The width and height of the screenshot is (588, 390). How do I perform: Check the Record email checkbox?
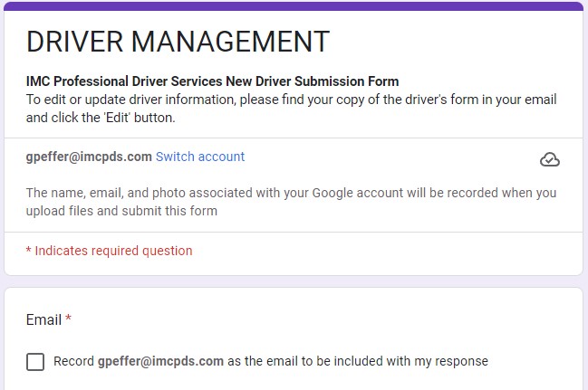coord(35,362)
